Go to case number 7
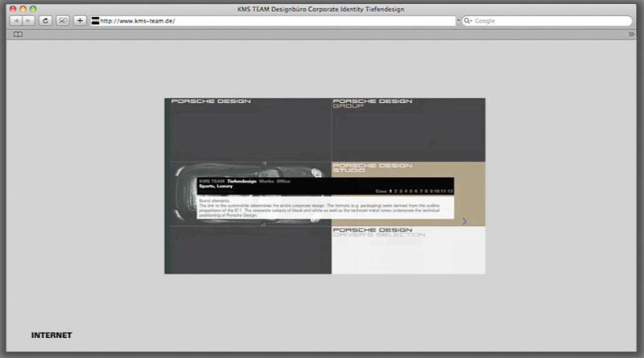 421,191
